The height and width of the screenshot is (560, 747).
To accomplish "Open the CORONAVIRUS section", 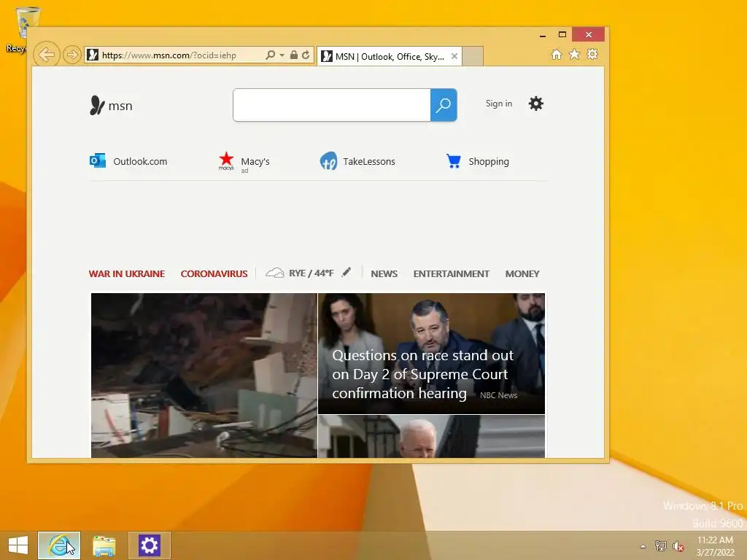I will pos(214,274).
